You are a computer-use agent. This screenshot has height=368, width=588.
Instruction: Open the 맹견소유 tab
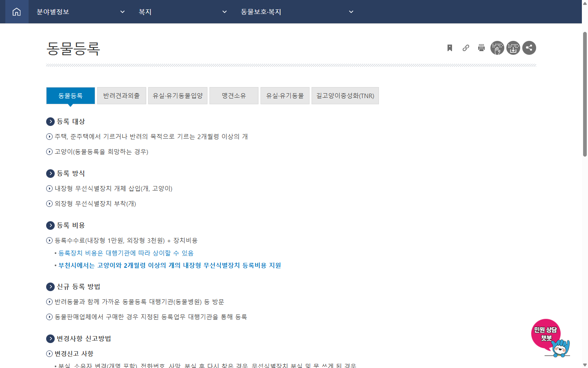pos(234,96)
